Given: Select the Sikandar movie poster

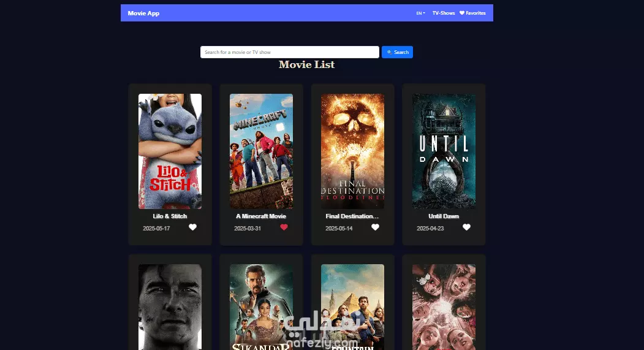Looking at the screenshot, I should tap(261, 307).
